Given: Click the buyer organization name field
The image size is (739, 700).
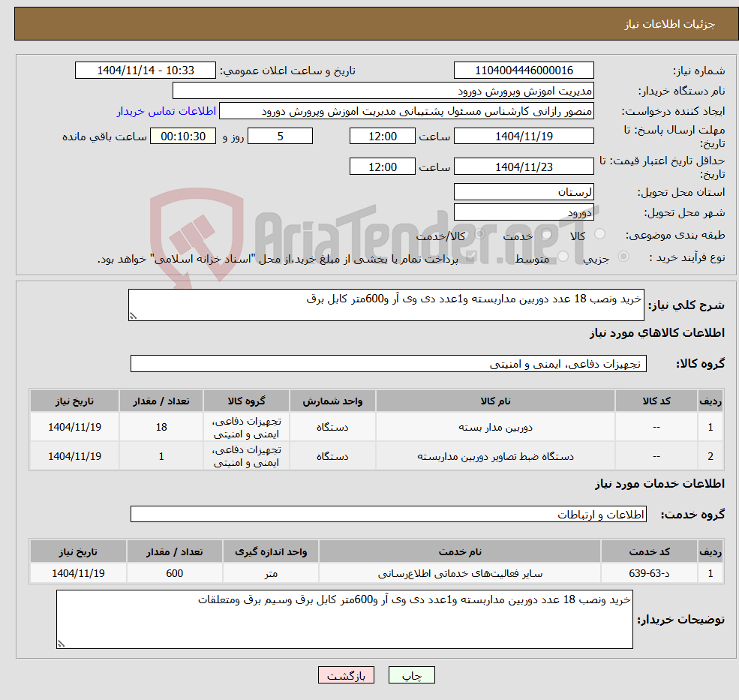Looking at the screenshot, I should tap(383, 91).
